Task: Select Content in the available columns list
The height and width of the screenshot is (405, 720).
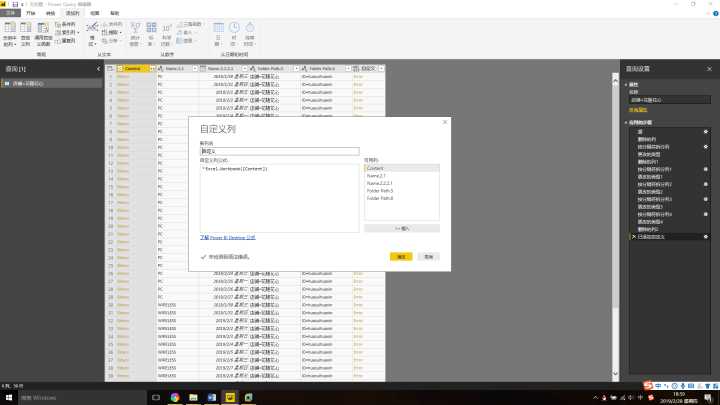Action: 402,168
